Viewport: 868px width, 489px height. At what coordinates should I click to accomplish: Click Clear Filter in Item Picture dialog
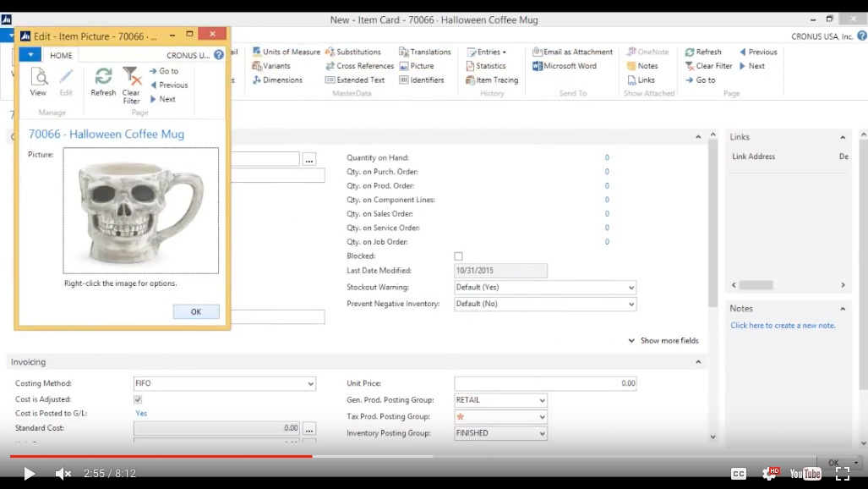132,85
